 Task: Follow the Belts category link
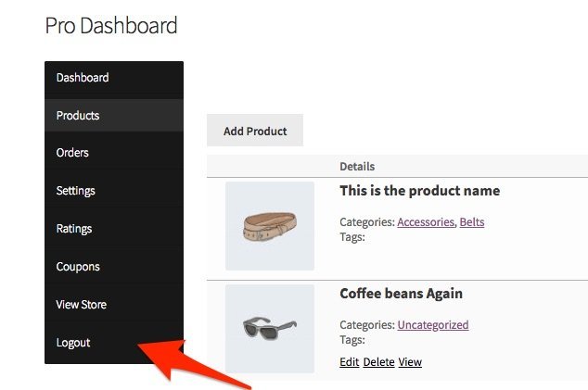pos(471,222)
